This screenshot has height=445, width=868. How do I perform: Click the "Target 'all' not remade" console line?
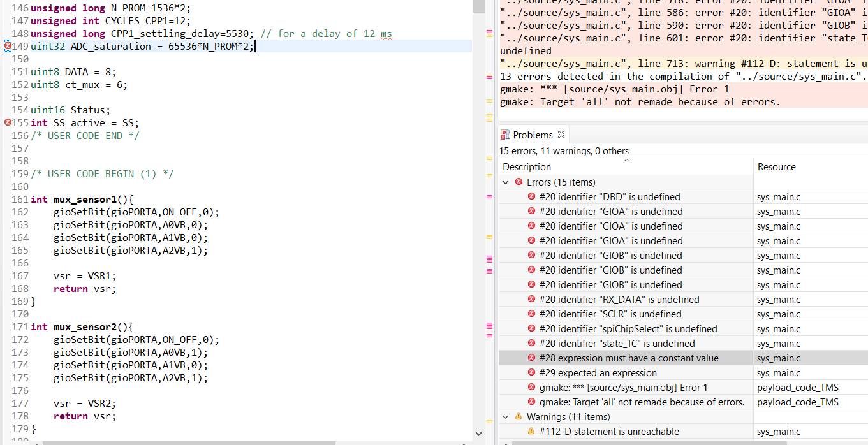640,101
